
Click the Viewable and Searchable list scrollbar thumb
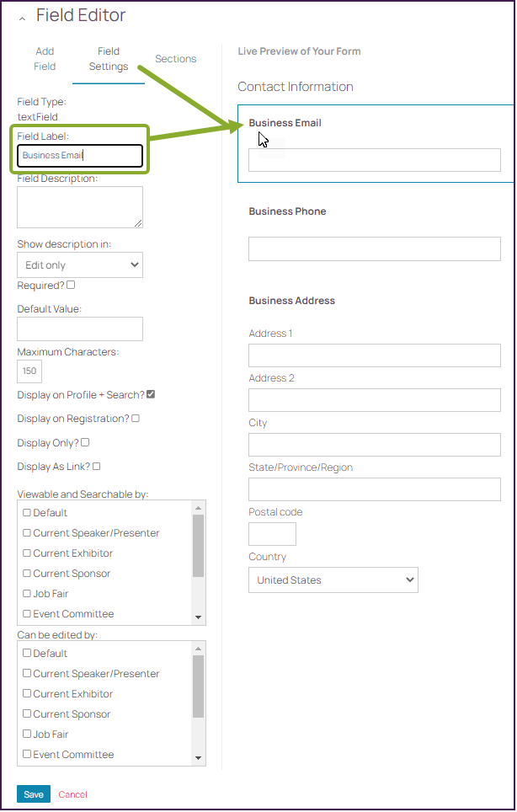(x=199, y=546)
